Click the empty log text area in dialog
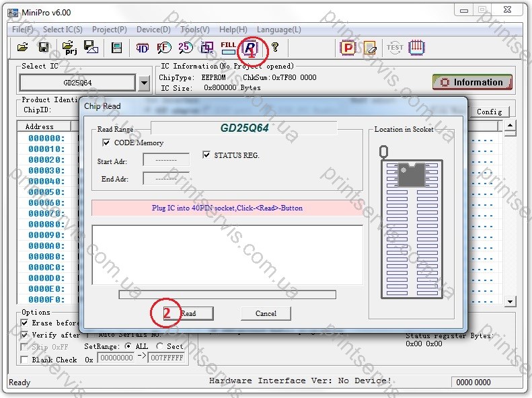 click(x=227, y=255)
